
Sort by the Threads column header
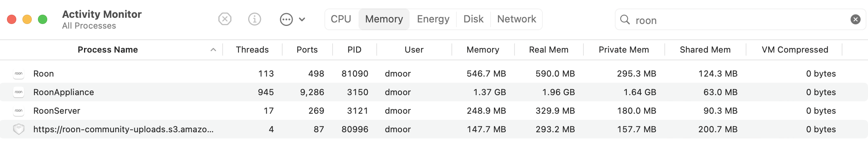tap(252, 50)
